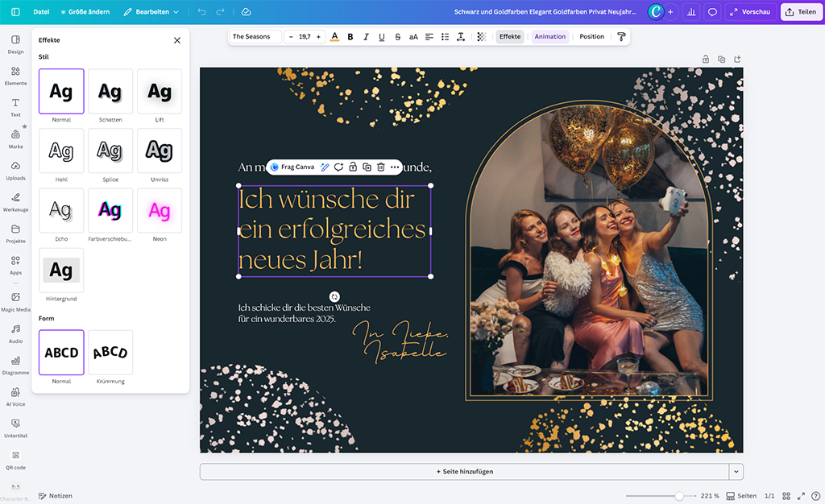The width and height of the screenshot is (825, 504).
Task: Select the Normal text style
Action: pyautogui.click(x=61, y=92)
